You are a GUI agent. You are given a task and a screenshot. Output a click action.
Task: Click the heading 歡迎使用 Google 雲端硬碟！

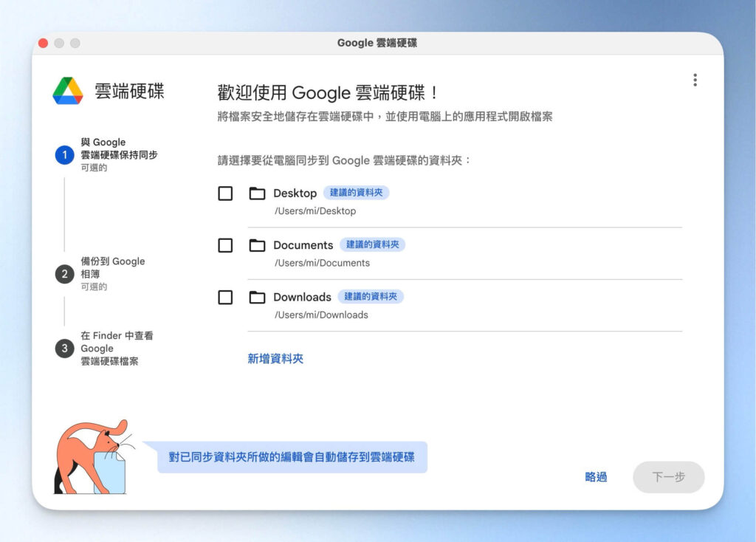click(329, 92)
